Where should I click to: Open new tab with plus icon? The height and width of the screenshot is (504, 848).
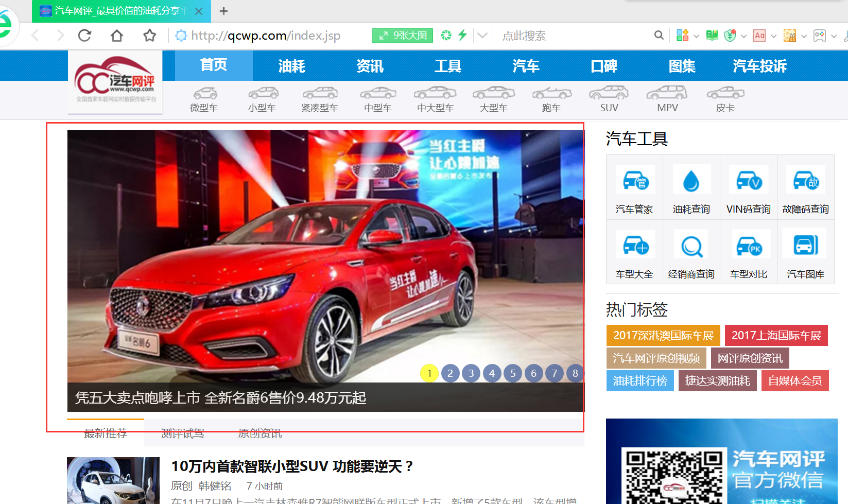[223, 11]
